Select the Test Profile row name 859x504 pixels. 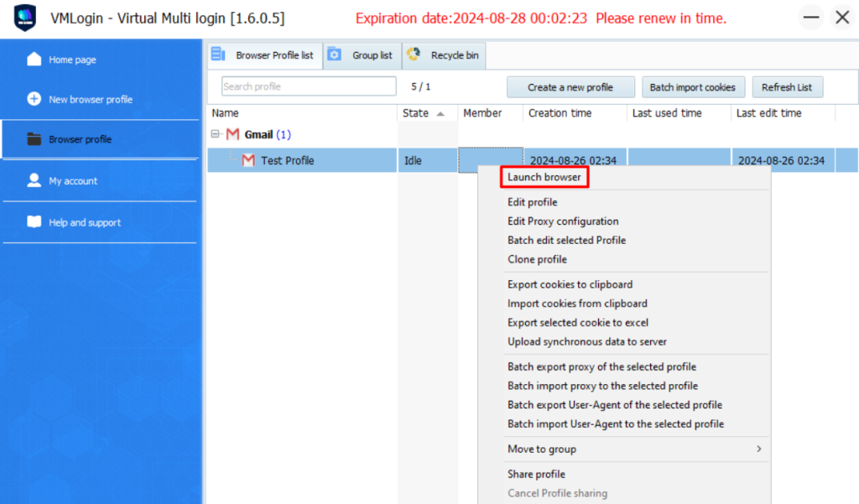[x=288, y=160]
